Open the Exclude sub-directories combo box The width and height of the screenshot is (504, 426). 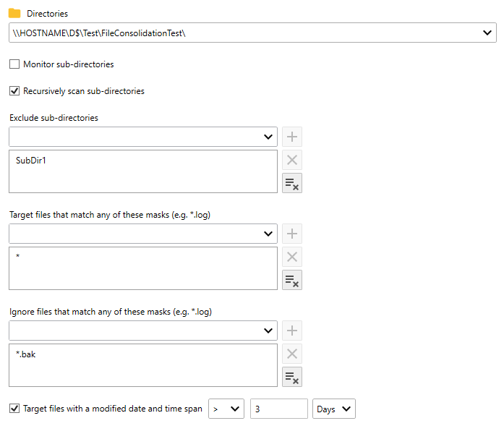(268, 137)
